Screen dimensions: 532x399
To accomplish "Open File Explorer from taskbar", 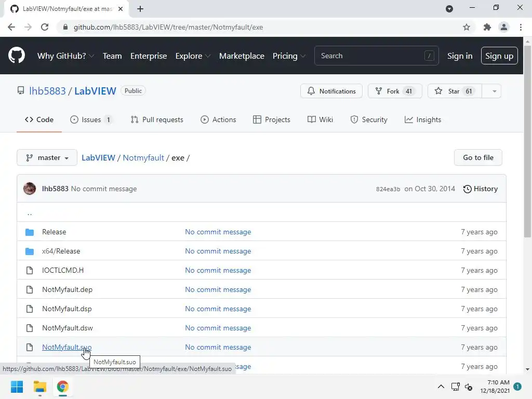I will tap(39, 387).
